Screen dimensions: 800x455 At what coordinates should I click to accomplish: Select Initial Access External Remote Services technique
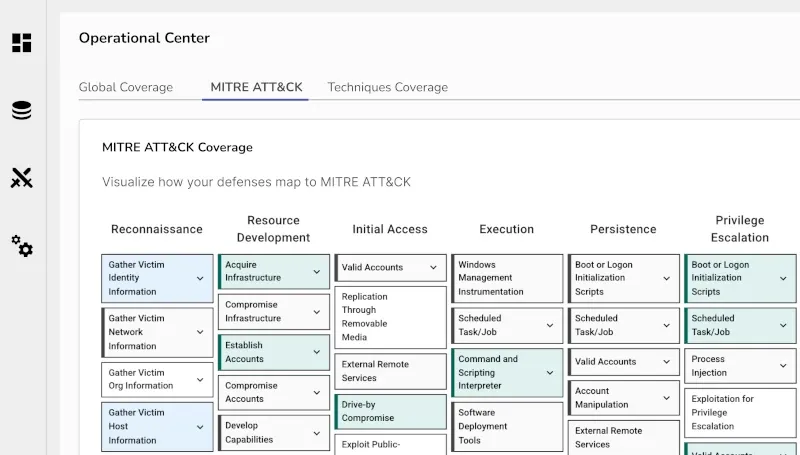pyautogui.click(x=390, y=371)
